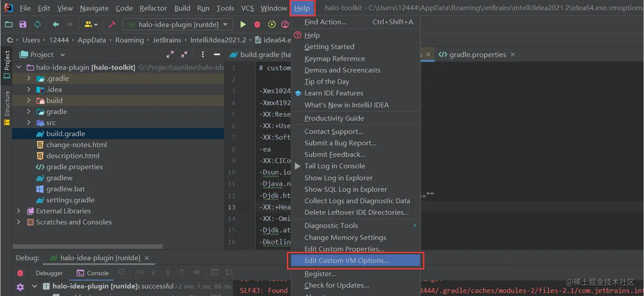The image size is (644, 296).
Task: Click the Rerun debug bug icon
Action: 20,273
